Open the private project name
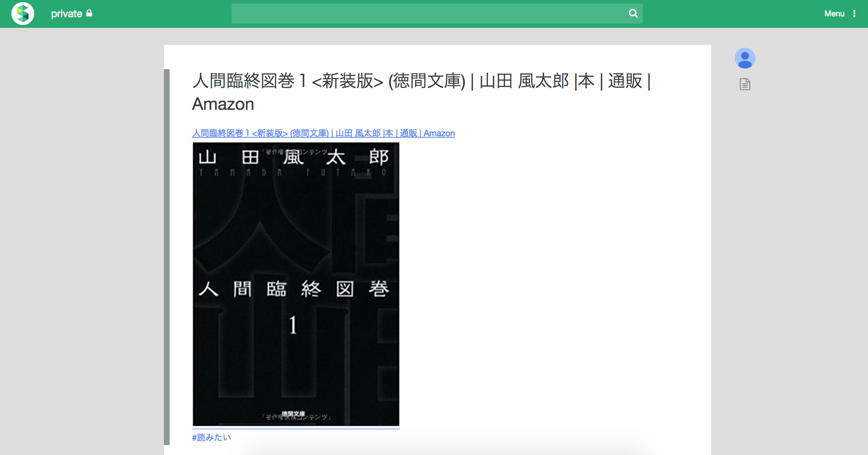 (x=66, y=14)
